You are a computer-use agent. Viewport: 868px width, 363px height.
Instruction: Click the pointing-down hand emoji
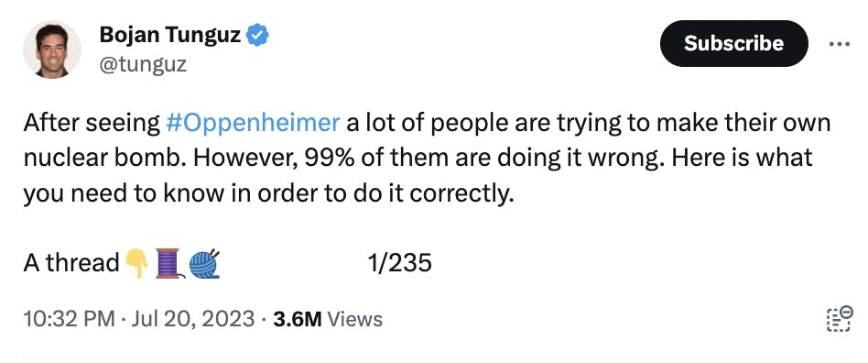click(136, 263)
